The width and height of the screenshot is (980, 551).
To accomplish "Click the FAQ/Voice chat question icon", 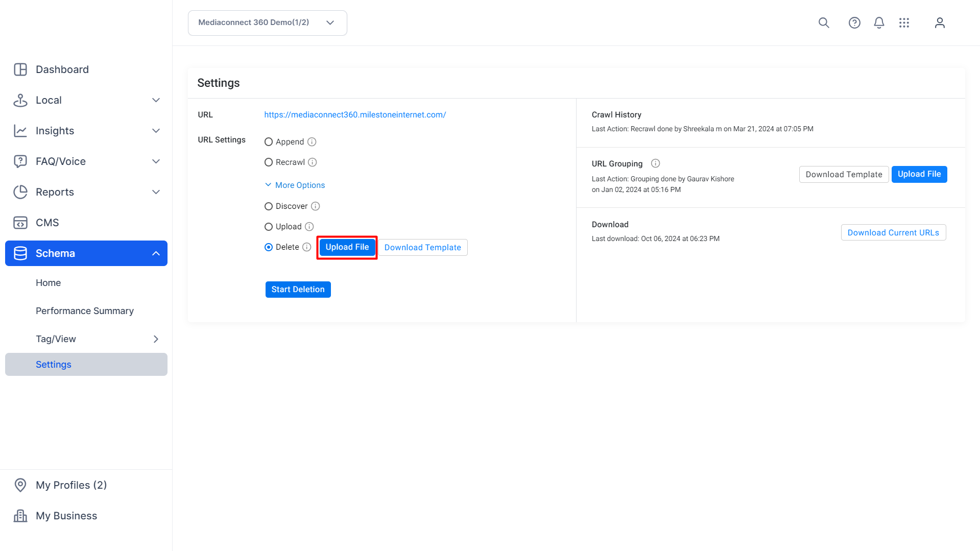I will coord(20,161).
